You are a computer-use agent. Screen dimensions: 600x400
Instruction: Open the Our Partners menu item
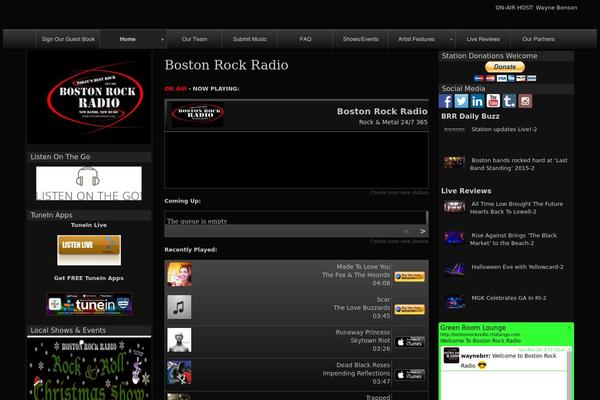tap(538, 39)
